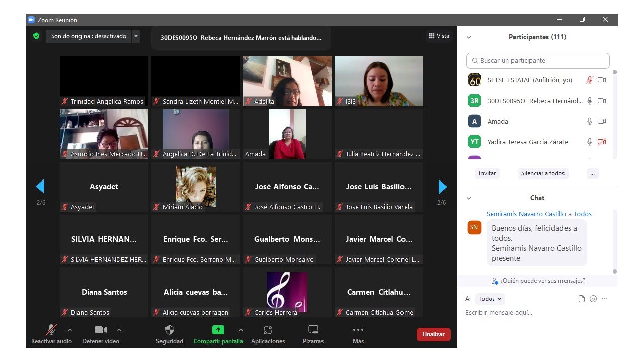Click Semiramis Navarro Castillo sender name
The image size is (644, 362).
[526, 214]
